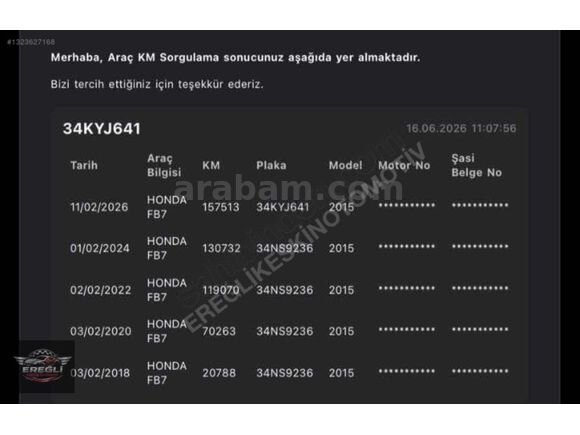Click the KM value 70263
580x435 pixels.
[219, 331]
